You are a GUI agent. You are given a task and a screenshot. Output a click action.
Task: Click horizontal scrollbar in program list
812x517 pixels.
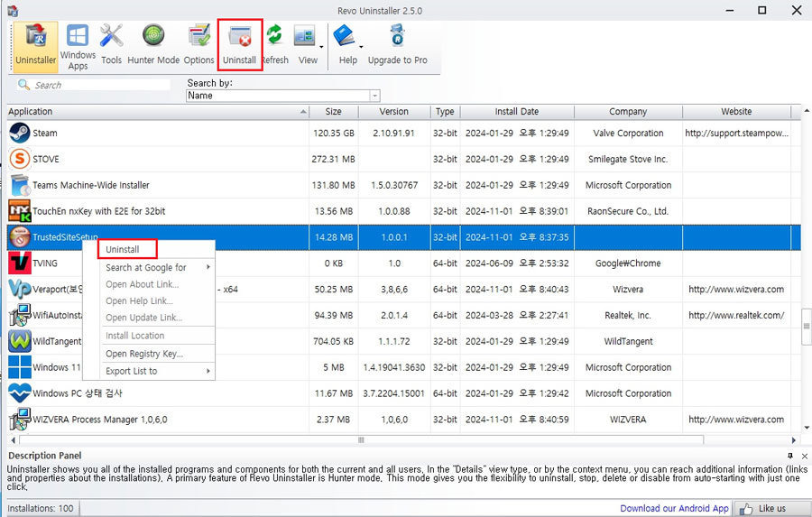point(361,439)
